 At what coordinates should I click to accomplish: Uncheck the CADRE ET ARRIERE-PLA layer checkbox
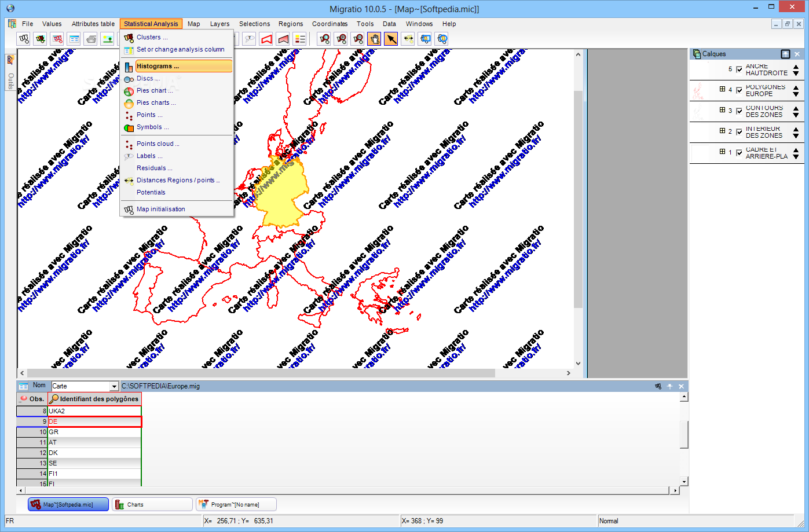[x=739, y=153]
